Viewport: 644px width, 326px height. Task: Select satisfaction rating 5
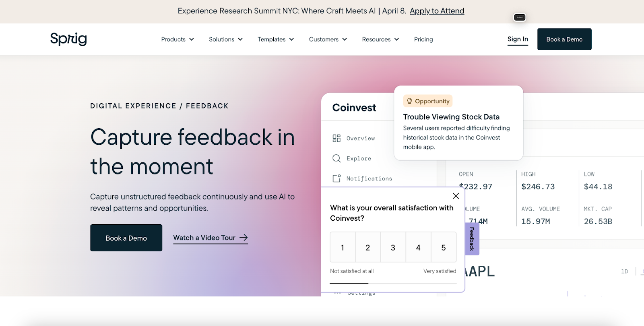coord(444,247)
